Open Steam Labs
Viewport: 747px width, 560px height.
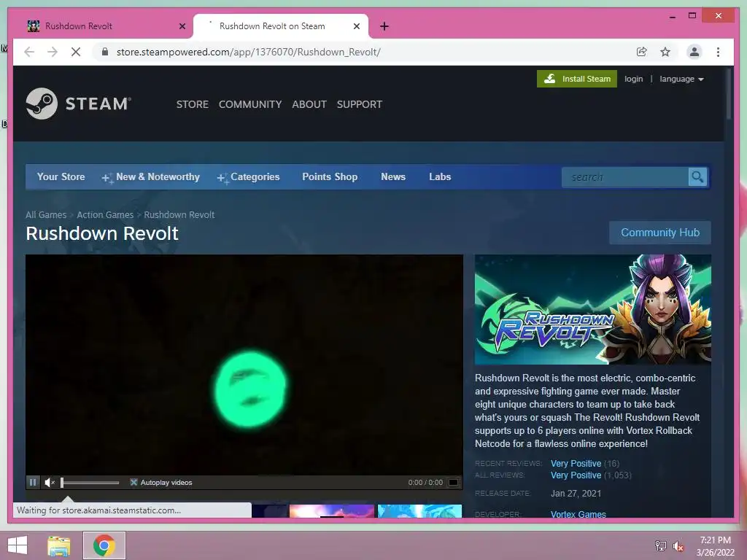(x=440, y=176)
